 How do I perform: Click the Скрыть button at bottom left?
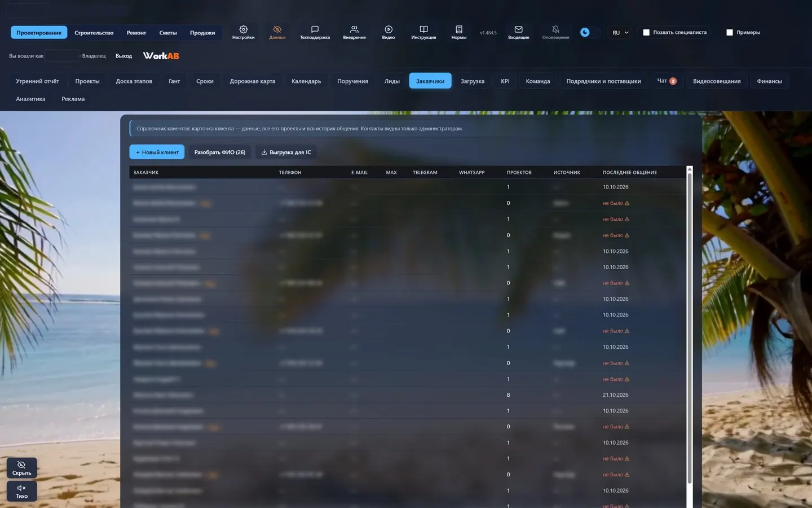[21, 468]
